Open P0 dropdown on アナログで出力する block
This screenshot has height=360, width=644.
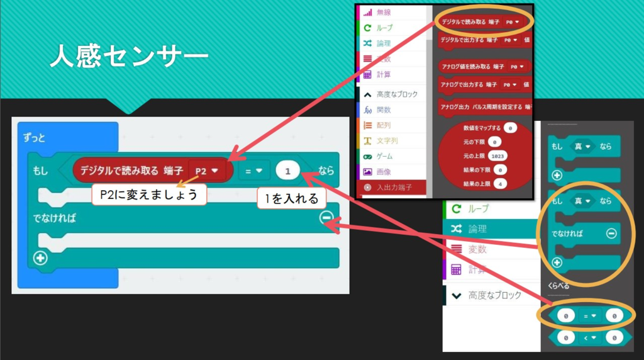coord(509,85)
